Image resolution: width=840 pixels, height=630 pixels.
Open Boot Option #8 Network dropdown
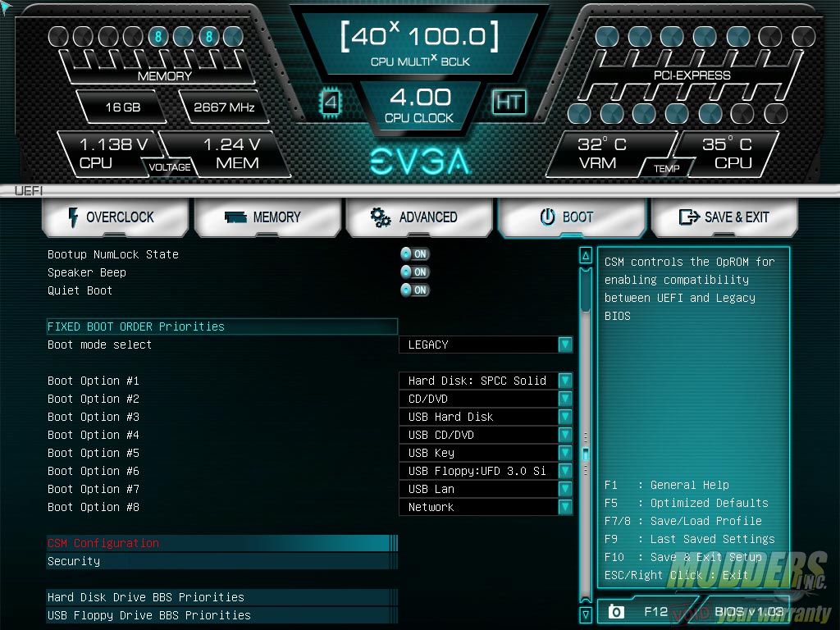[x=486, y=507]
